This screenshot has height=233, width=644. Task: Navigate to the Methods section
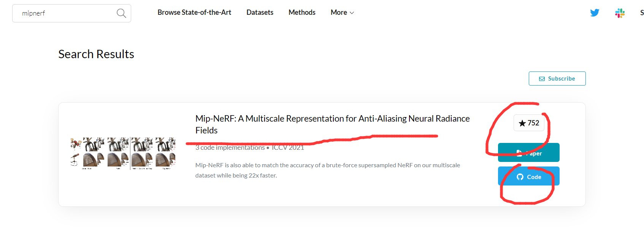pos(302,12)
